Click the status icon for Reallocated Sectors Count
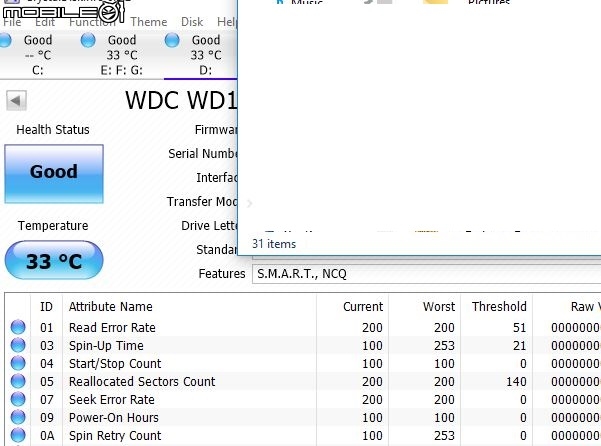 point(18,381)
